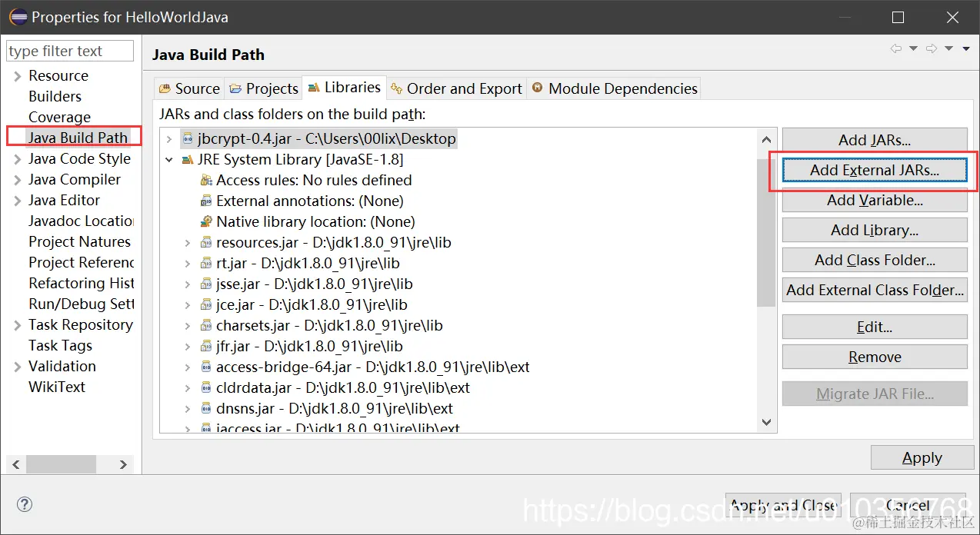The width and height of the screenshot is (980, 535).
Task: Click the JRE System Library icon
Action: [x=188, y=160]
